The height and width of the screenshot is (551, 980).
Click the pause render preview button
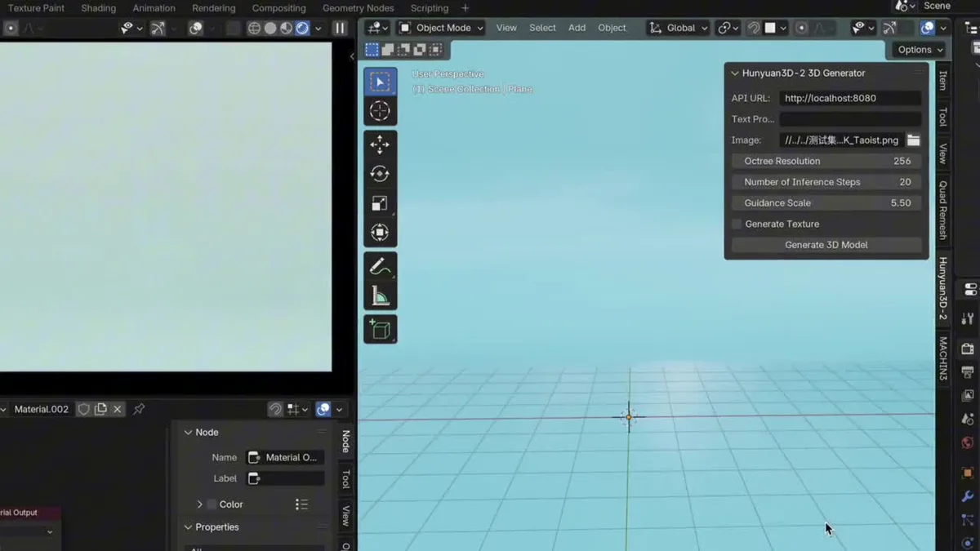coord(340,28)
